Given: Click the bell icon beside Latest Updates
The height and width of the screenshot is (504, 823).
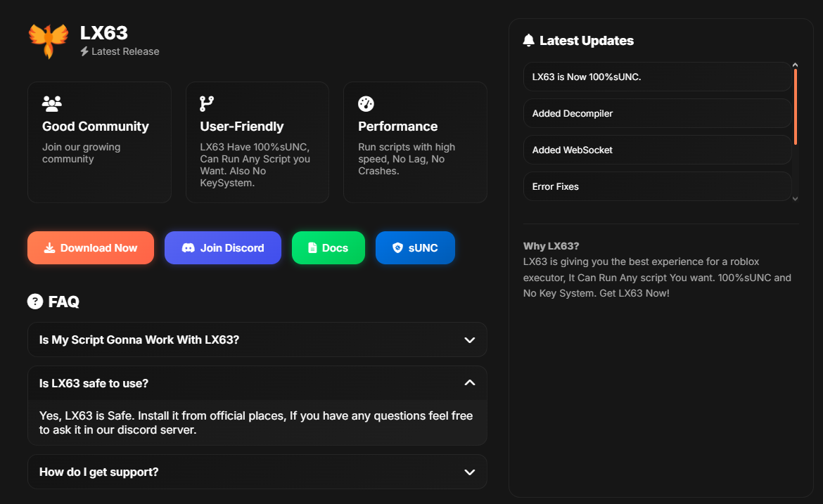Looking at the screenshot, I should (528, 40).
